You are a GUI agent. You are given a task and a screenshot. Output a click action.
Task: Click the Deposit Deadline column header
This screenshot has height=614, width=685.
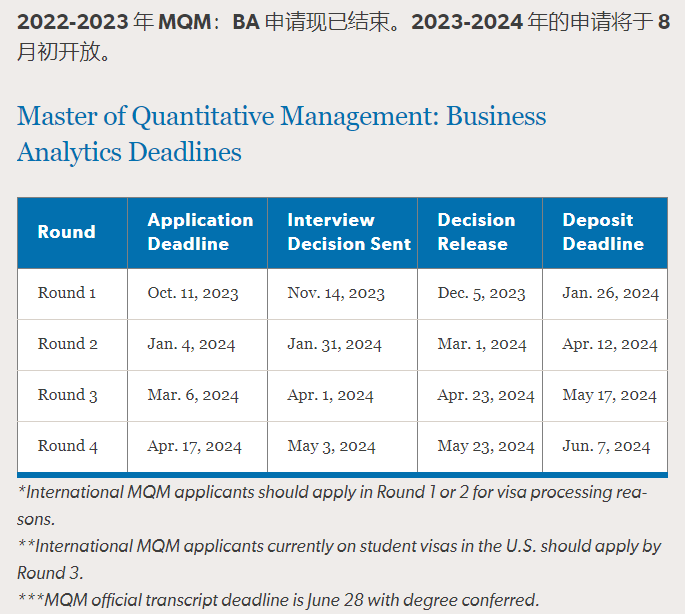pos(603,232)
